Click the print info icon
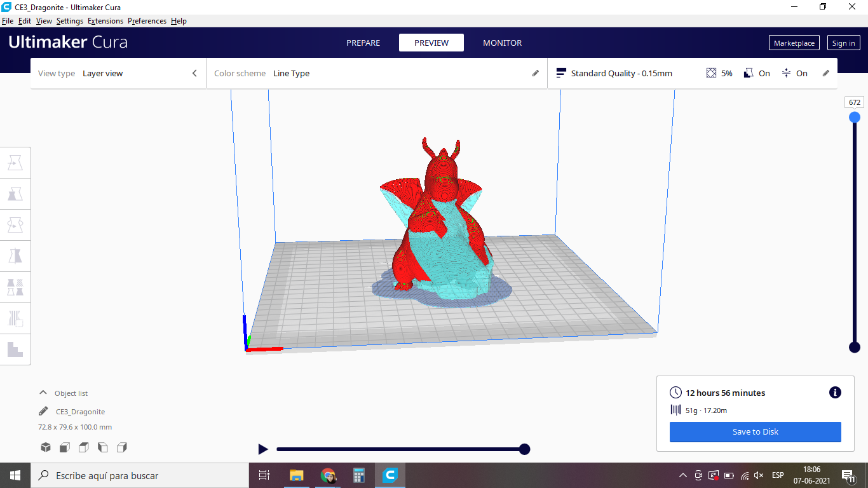This screenshot has height=488, width=868. point(835,393)
